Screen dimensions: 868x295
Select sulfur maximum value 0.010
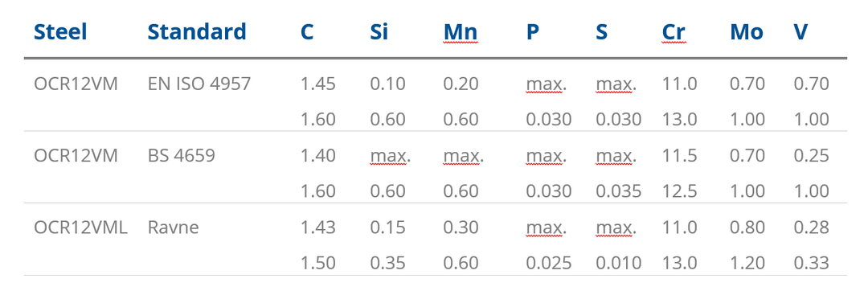pyautogui.click(x=618, y=263)
